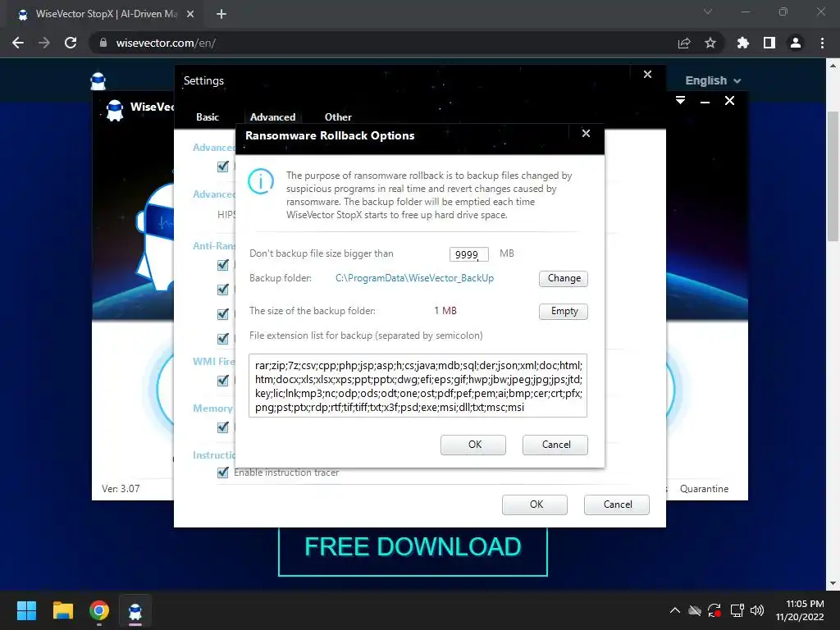
Task: Click Cancel in the Settings window
Action: point(617,504)
